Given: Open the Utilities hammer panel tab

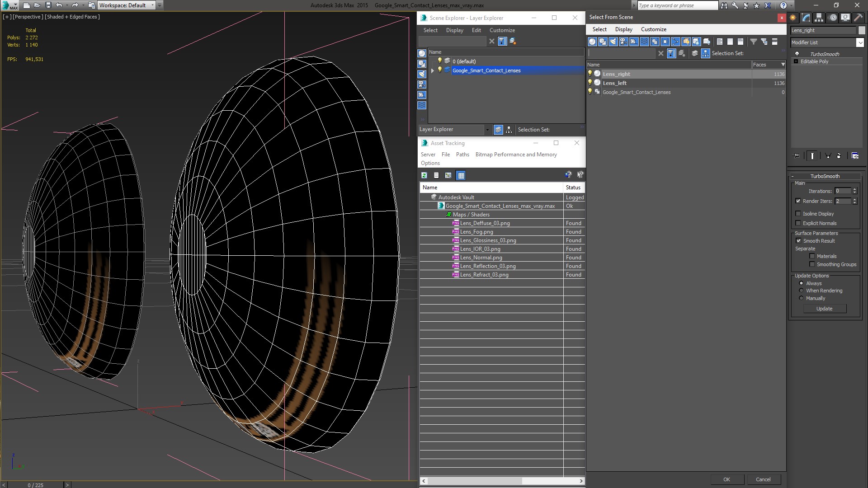Looking at the screenshot, I should click(x=858, y=18).
